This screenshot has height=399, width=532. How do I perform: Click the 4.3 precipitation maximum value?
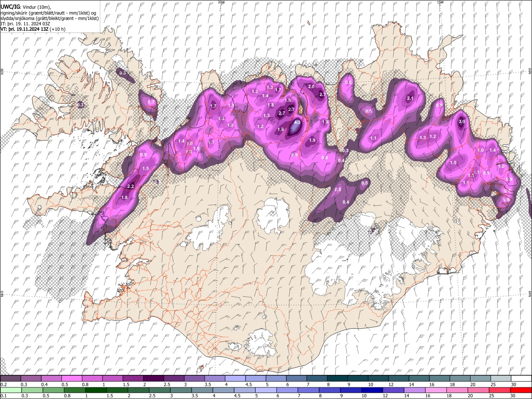[297, 123]
